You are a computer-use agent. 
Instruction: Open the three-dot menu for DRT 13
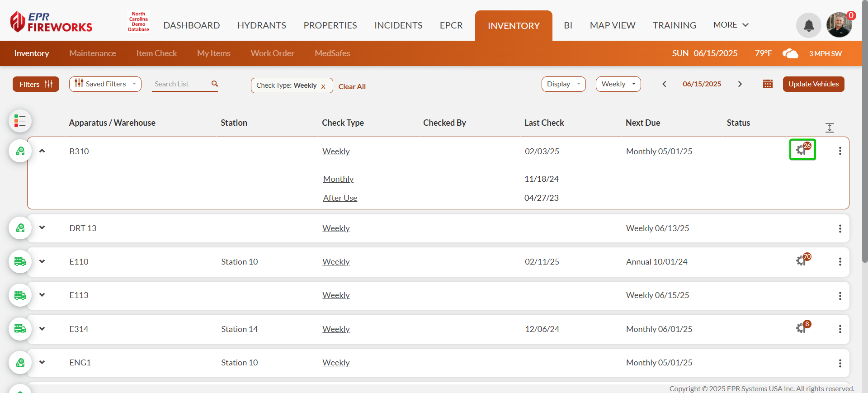[x=840, y=229]
